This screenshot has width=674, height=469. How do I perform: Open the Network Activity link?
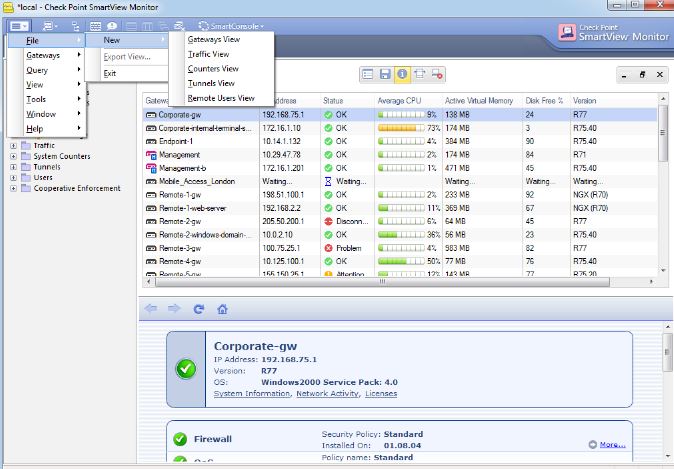[327, 394]
